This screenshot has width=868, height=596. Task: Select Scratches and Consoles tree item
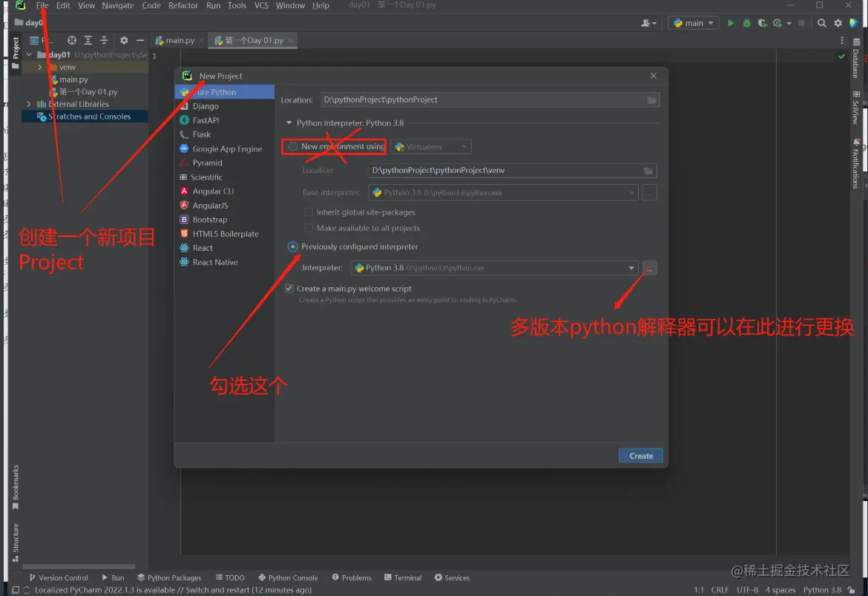(85, 117)
